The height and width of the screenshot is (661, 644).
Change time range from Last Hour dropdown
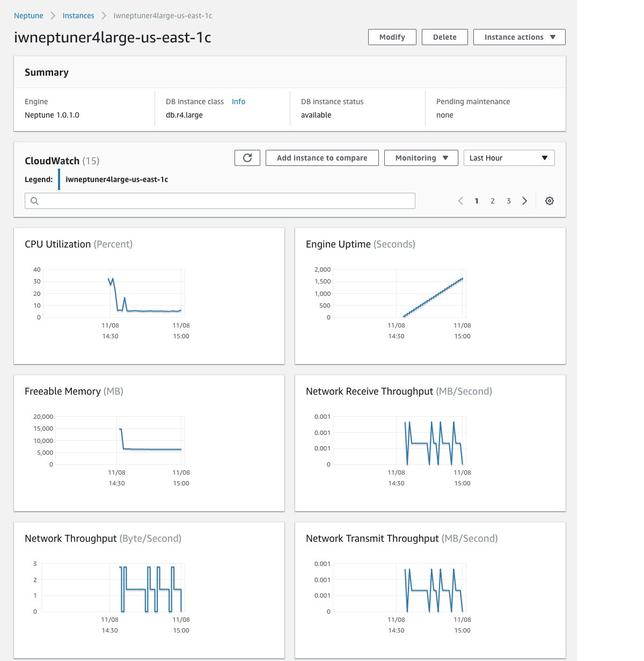pyautogui.click(x=508, y=157)
